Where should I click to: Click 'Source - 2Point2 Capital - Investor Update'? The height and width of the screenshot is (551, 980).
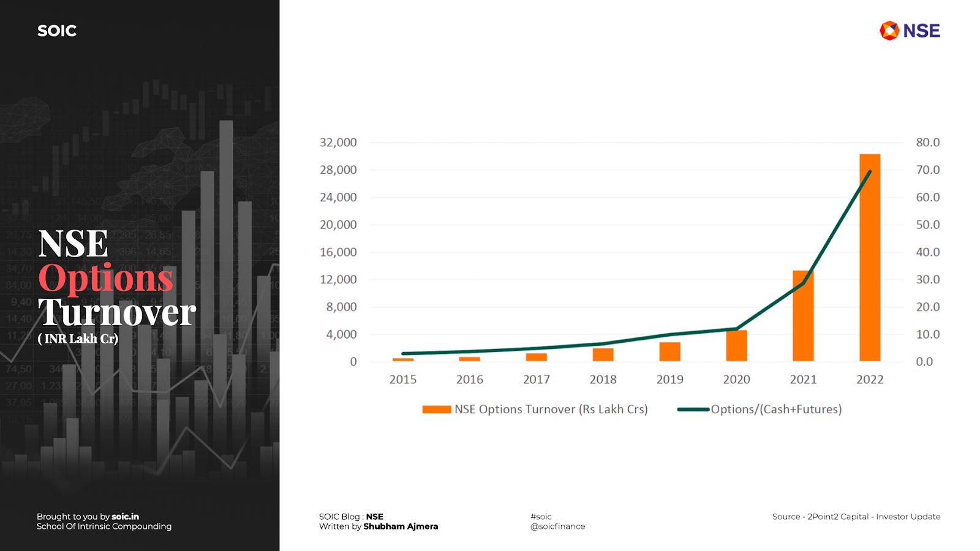coord(856,517)
